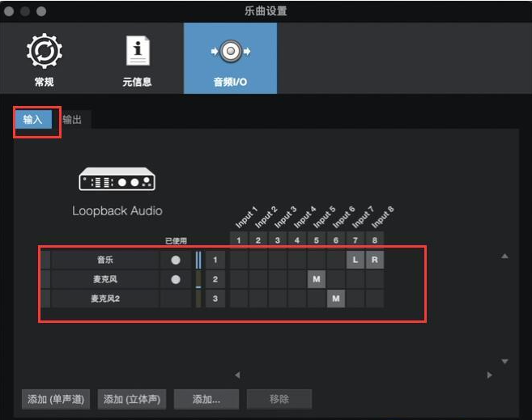Select the 麦克风2 channel name field

[105, 299]
